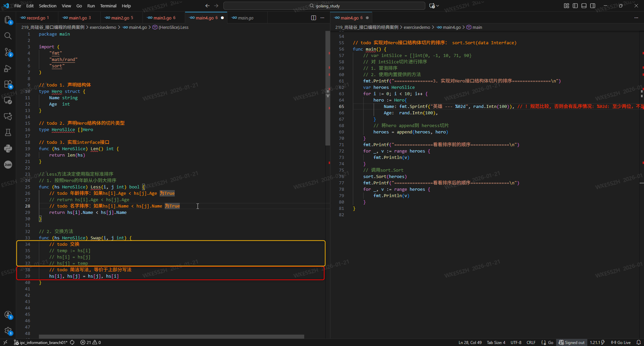The width and height of the screenshot is (644, 346).
Task: Click the unsaved dot on right main4.go tab
Action: coord(367,18)
